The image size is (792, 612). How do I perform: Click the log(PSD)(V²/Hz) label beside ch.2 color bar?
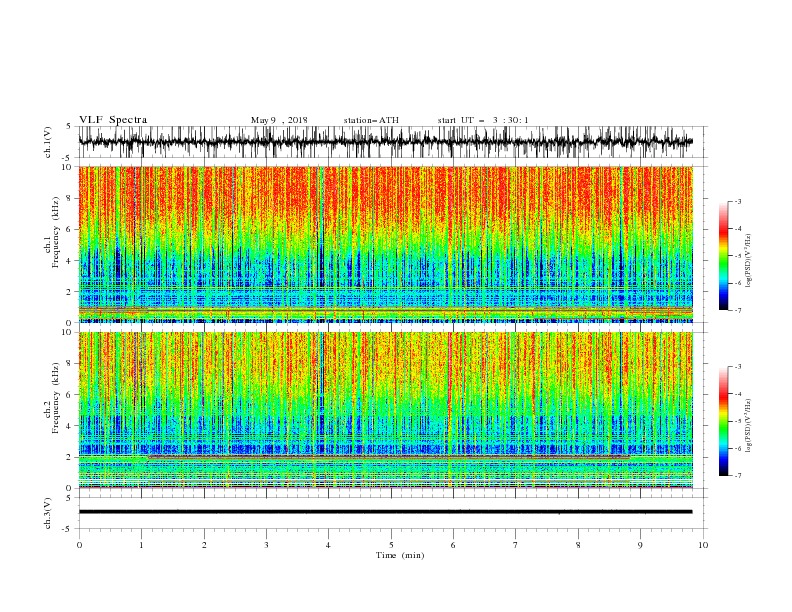click(x=749, y=426)
